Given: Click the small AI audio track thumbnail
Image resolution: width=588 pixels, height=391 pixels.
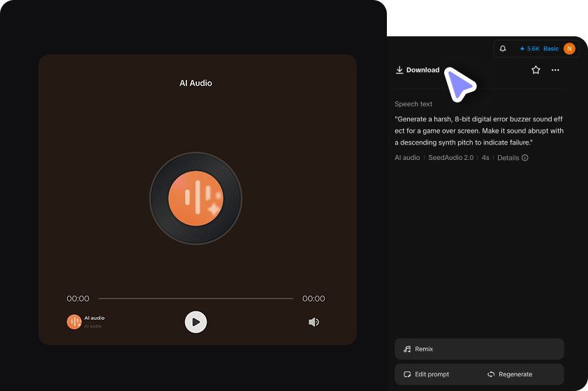Looking at the screenshot, I should tap(74, 322).
